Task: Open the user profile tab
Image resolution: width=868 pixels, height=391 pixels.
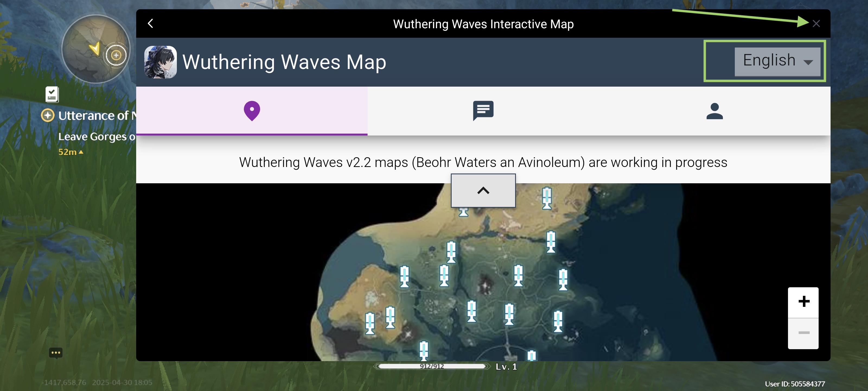Action: pyautogui.click(x=714, y=111)
